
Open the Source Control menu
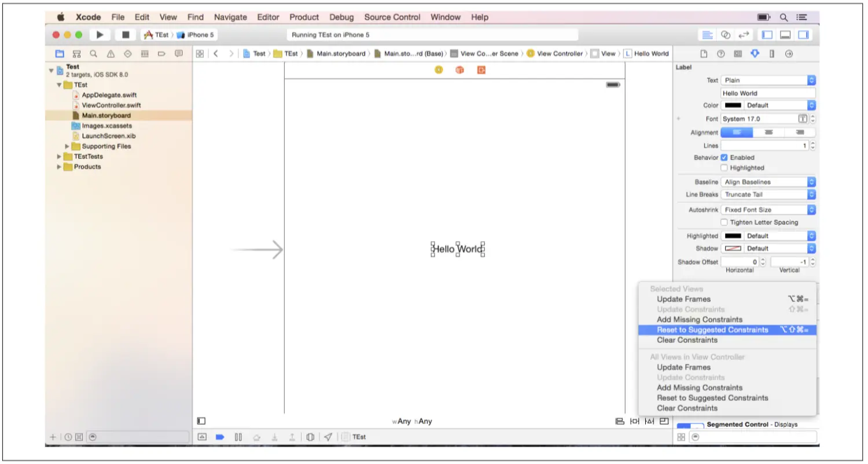392,17
